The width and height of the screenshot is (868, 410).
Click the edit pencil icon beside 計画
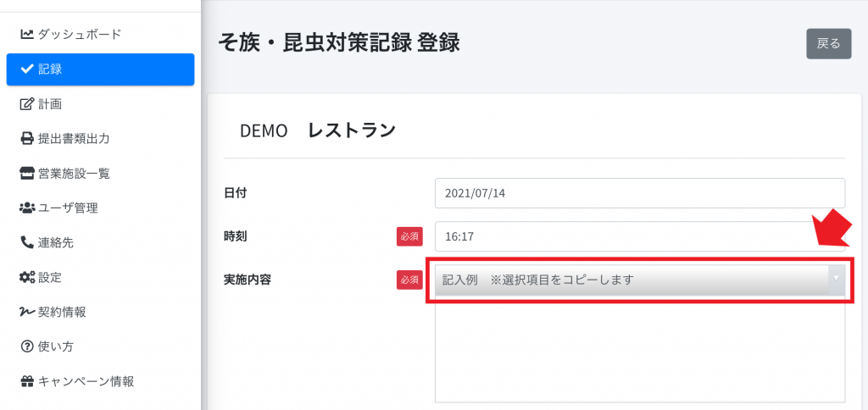[x=26, y=104]
